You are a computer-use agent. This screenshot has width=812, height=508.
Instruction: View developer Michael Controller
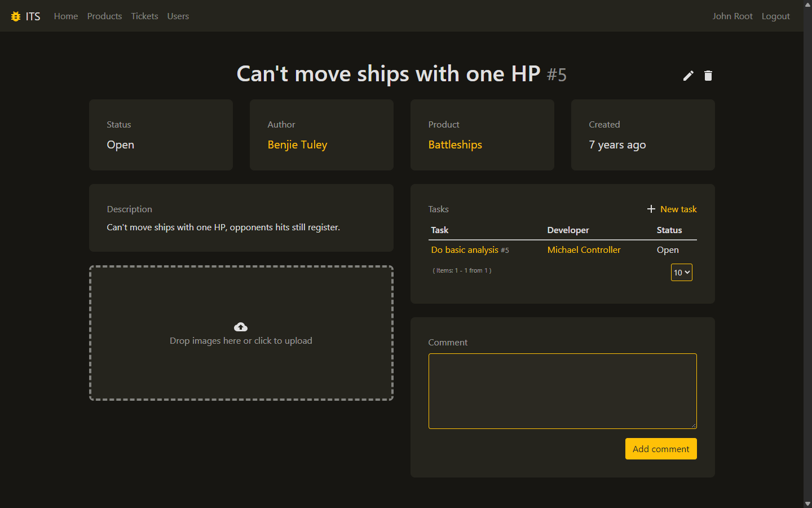(x=584, y=249)
